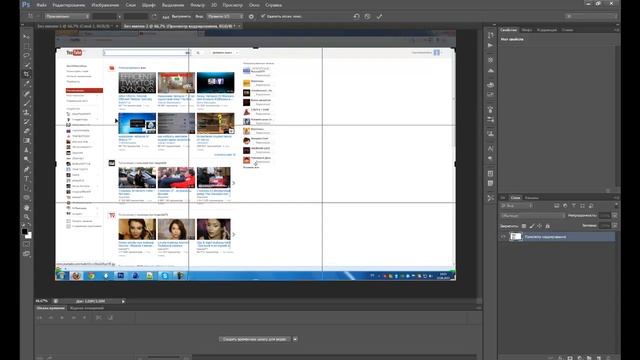Select the Ellipse shape tool
This screenshot has height=360, width=640.
pyautogui.click(x=27, y=198)
